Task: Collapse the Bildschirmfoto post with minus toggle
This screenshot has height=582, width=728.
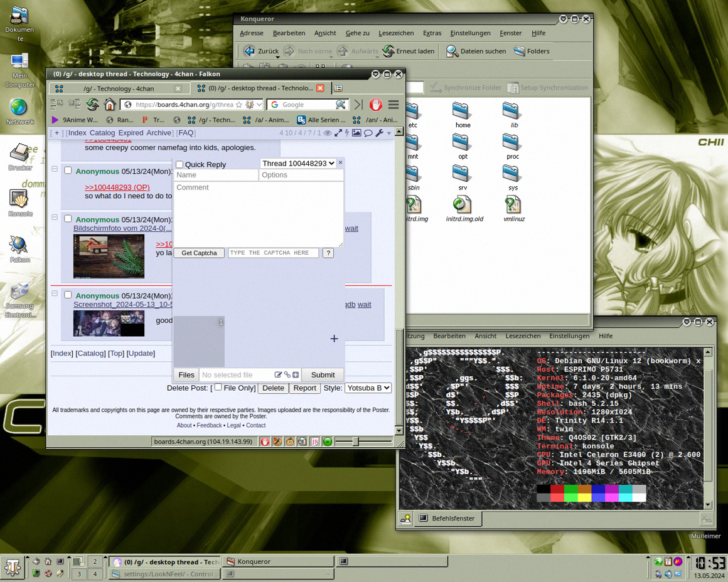Action: pos(55,217)
